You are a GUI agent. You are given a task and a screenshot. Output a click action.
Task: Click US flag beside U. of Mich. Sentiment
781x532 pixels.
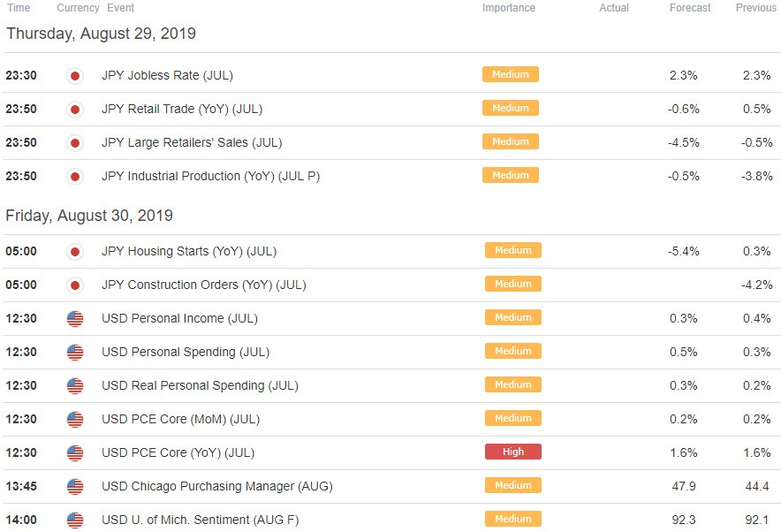click(x=75, y=521)
